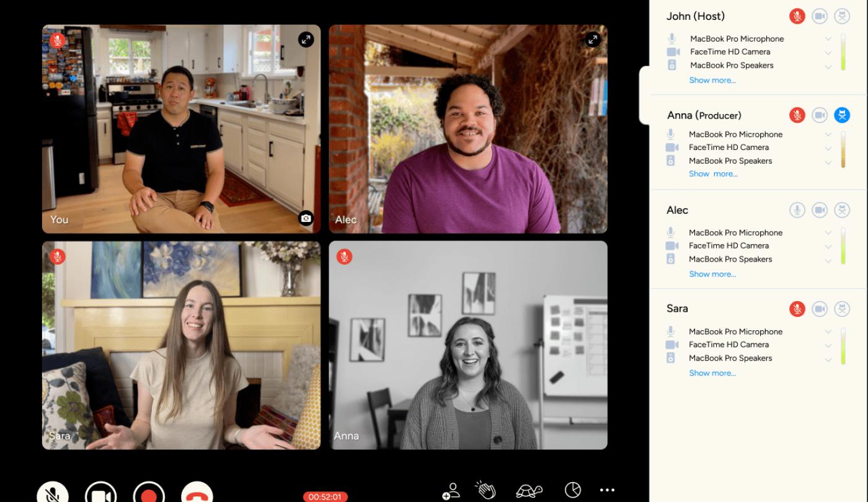Click the turtle icon in toolbar

tap(529, 491)
